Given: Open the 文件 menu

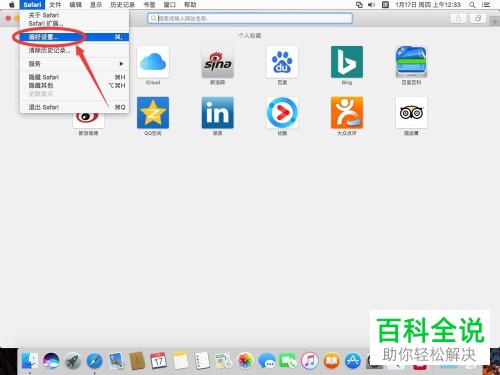Looking at the screenshot, I should (x=55, y=5).
